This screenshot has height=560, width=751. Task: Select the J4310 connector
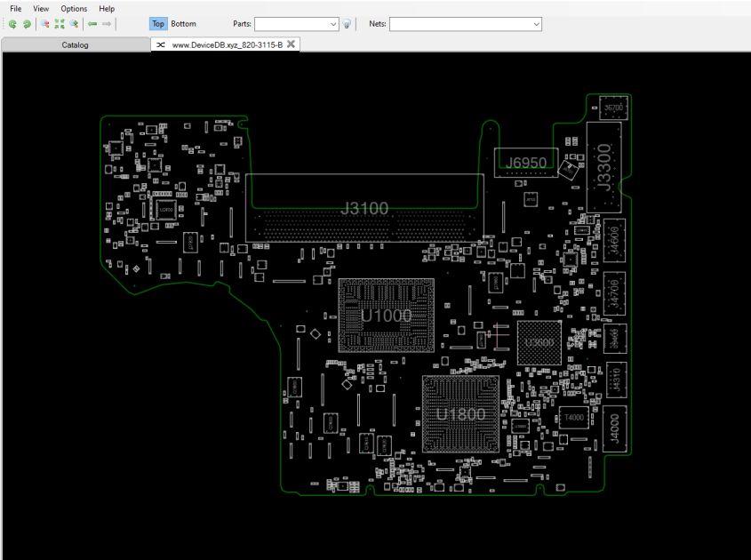pyautogui.click(x=617, y=380)
